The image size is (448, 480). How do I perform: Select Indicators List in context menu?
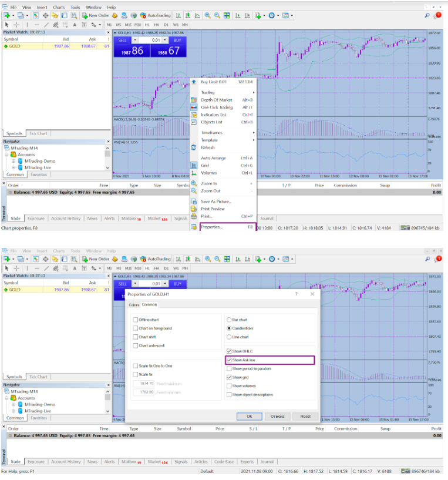click(x=223, y=115)
